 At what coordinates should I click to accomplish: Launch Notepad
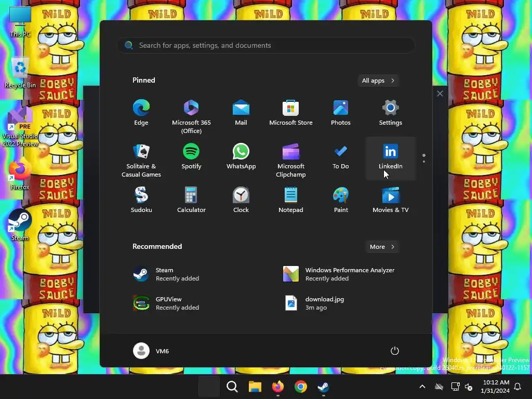tap(291, 200)
